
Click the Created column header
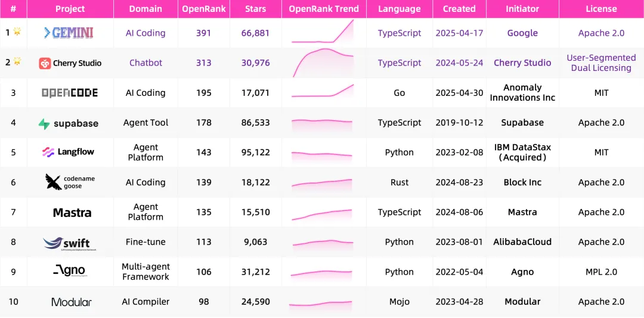[459, 9]
